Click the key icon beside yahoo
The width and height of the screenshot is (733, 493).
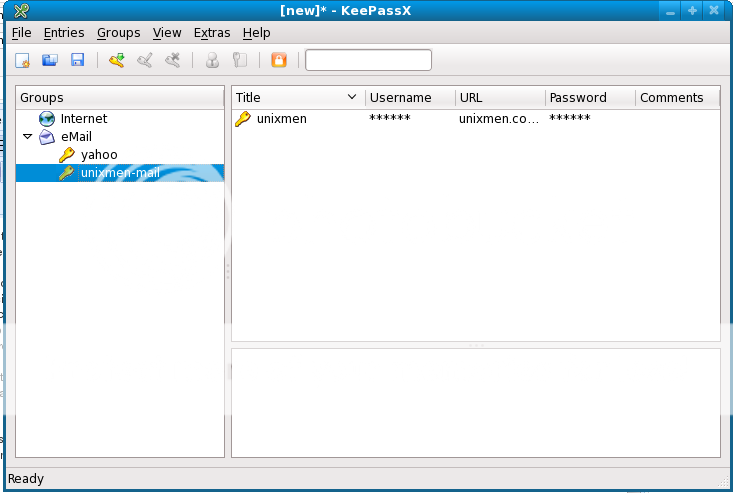click(67, 155)
